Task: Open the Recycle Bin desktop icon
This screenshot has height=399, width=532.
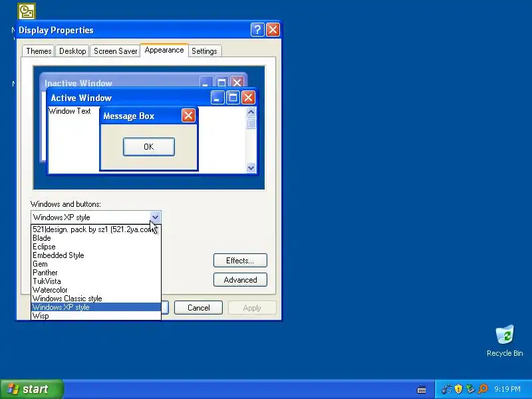Action: tap(505, 340)
